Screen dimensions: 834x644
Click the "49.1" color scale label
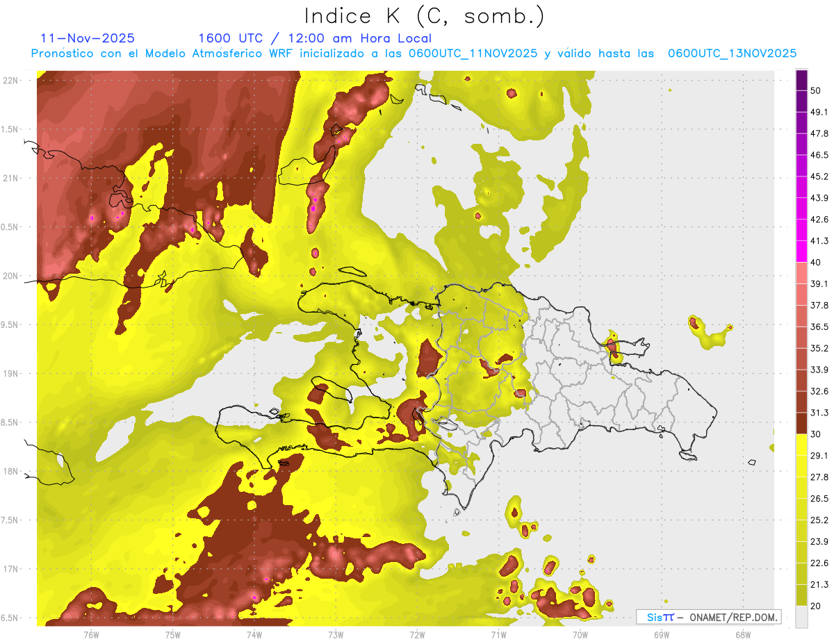coord(819,112)
